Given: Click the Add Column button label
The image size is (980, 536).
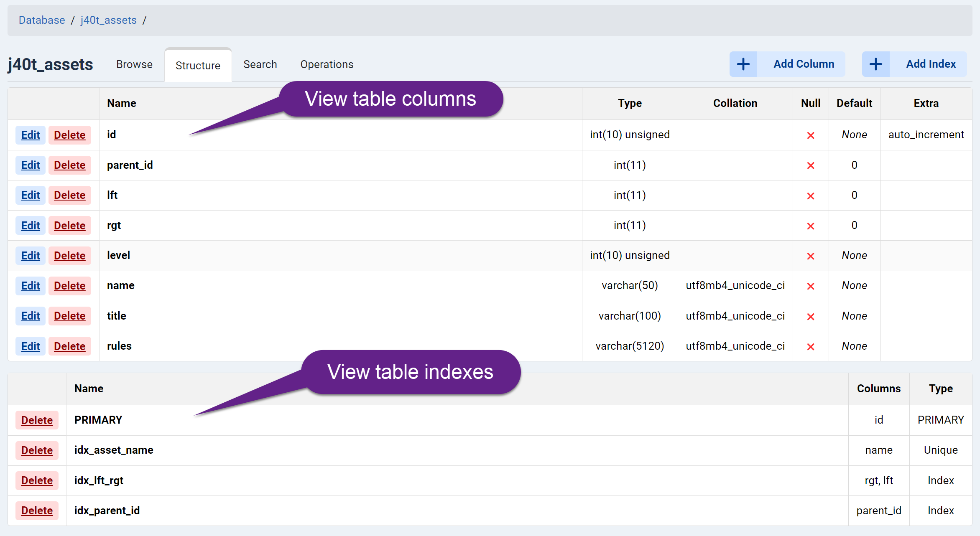Looking at the screenshot, I should [803, 64].
